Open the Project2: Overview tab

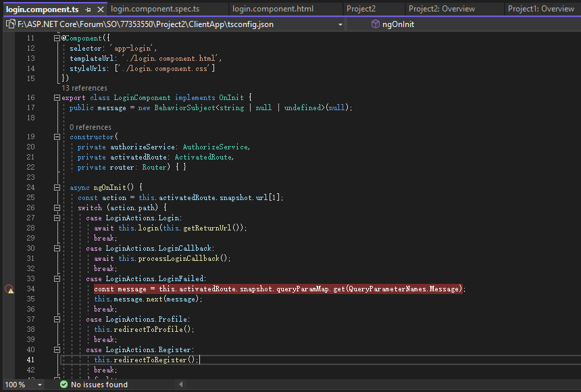pos(441,9)
